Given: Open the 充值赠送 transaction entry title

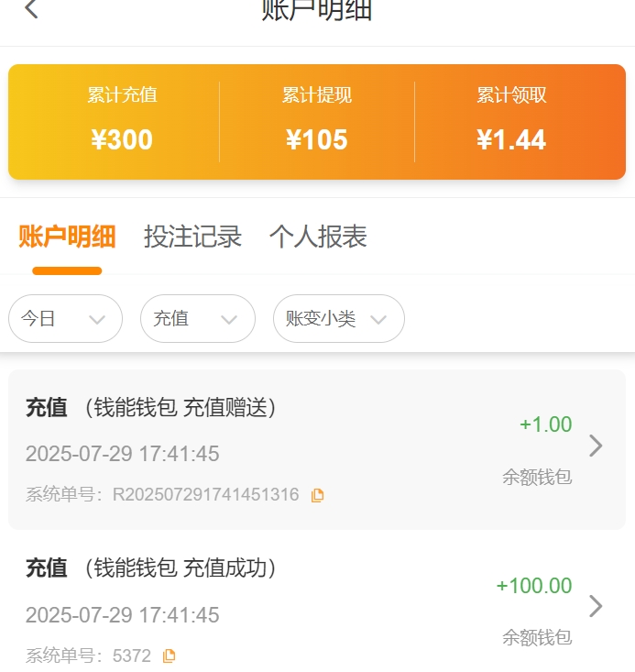Looking at the screenshot, I should [151, 407].
